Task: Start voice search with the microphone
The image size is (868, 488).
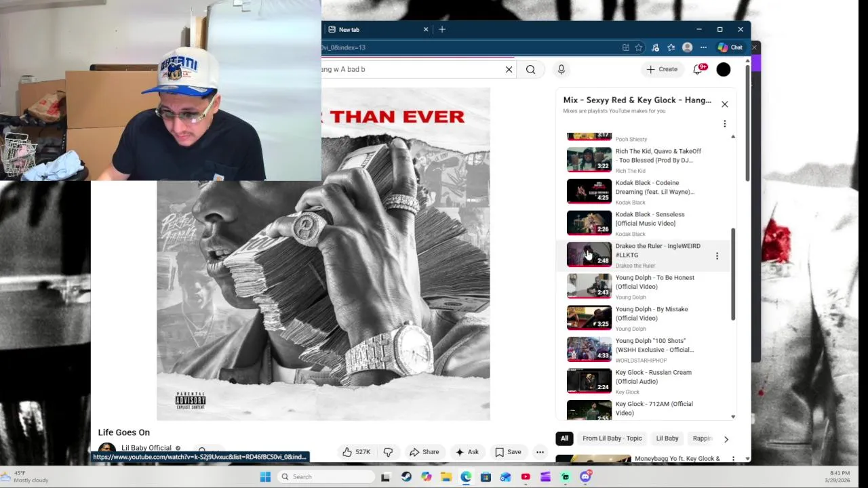Action: pos(561,69)
